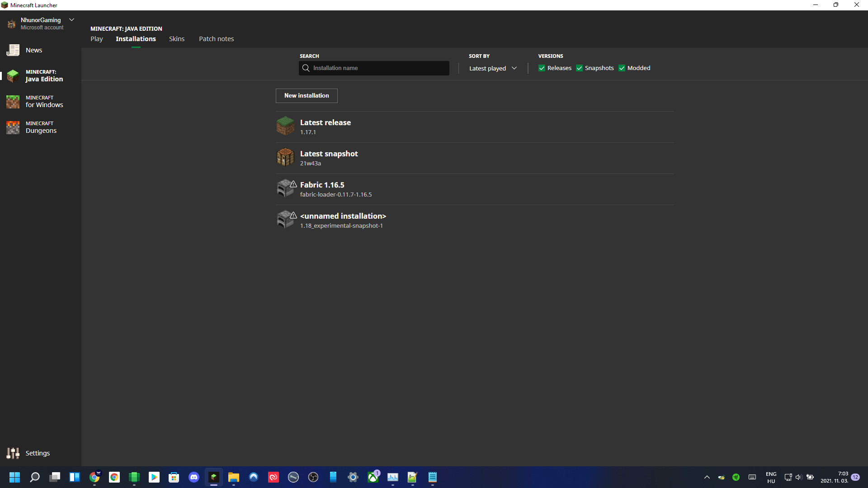
Task: Click the warning triangle on the unnamed installation
Action: pyautogui.click(x=293, y=215)
